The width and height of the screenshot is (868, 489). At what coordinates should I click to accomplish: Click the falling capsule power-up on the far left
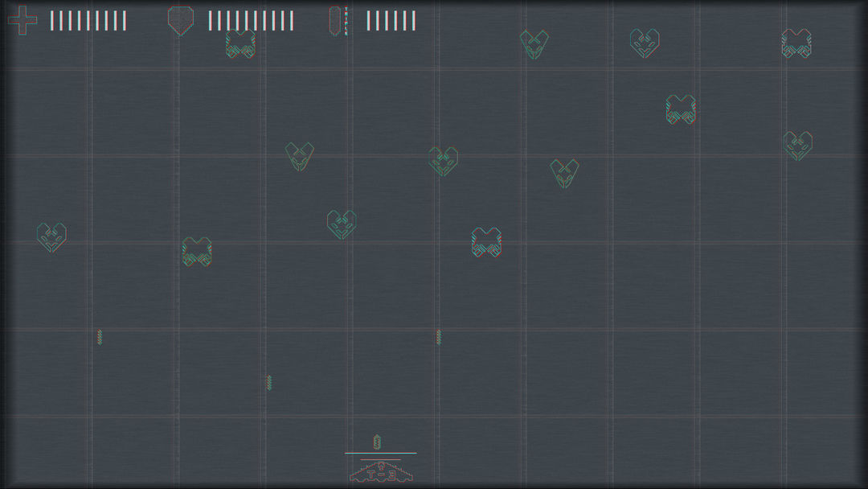click(x=101, y=338)
